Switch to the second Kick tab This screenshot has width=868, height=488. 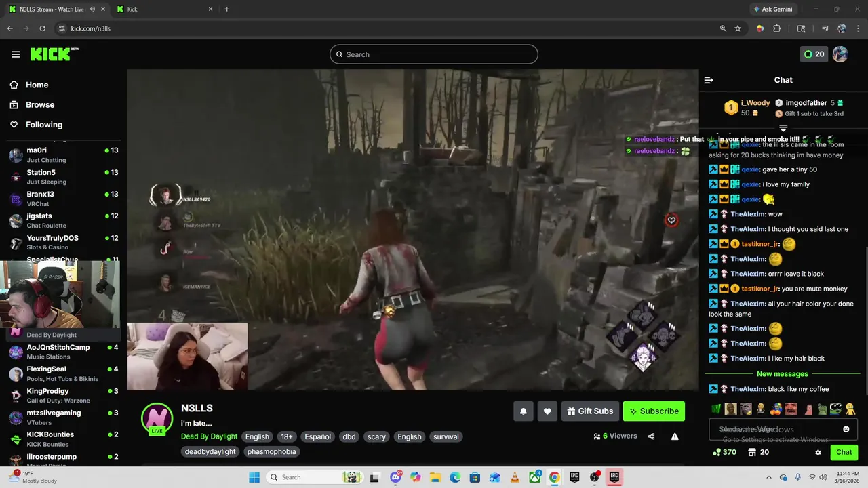tap(165, 9)
